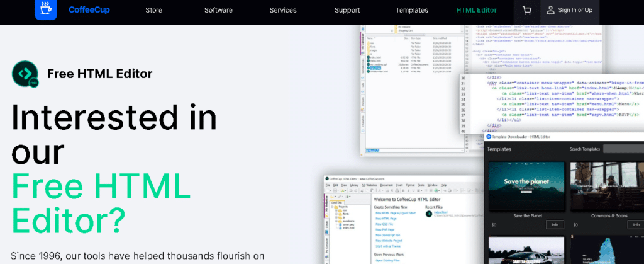Screen dimensions: 644x264
Task: Click the Search Templates input field
Action: 623,149
